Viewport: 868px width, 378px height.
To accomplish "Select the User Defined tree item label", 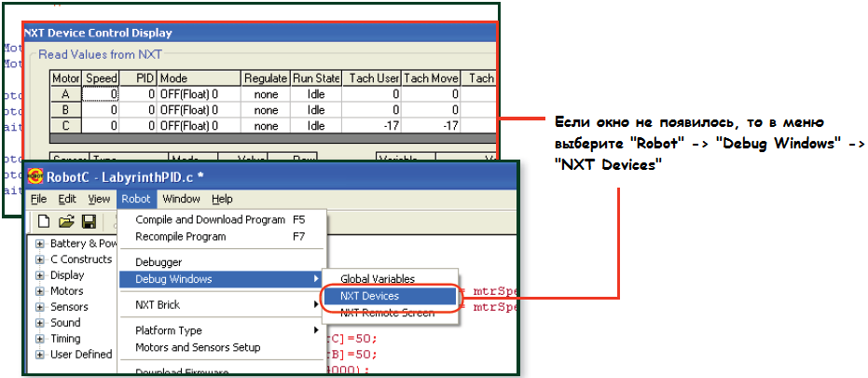I will tap(81, 354).
